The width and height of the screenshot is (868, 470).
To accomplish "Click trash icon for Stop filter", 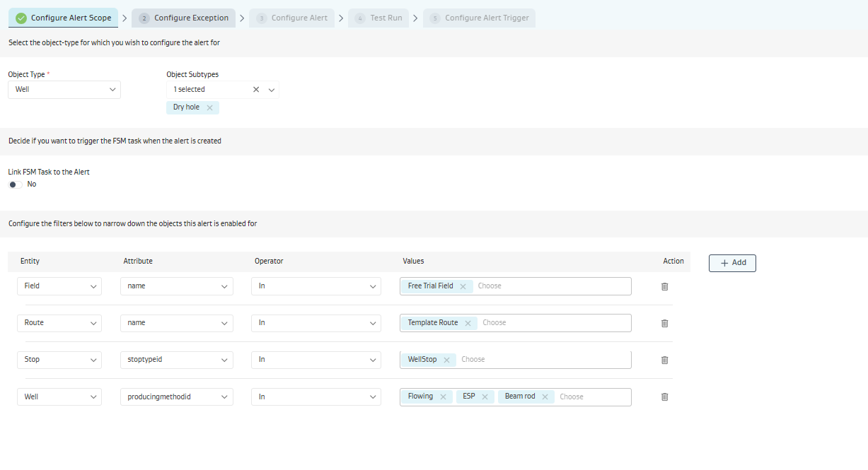I will click(x=664, y=360).
